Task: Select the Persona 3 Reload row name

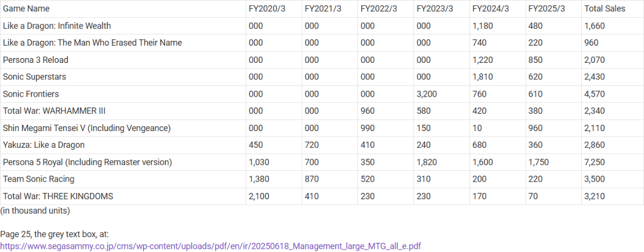Action: 35,60
